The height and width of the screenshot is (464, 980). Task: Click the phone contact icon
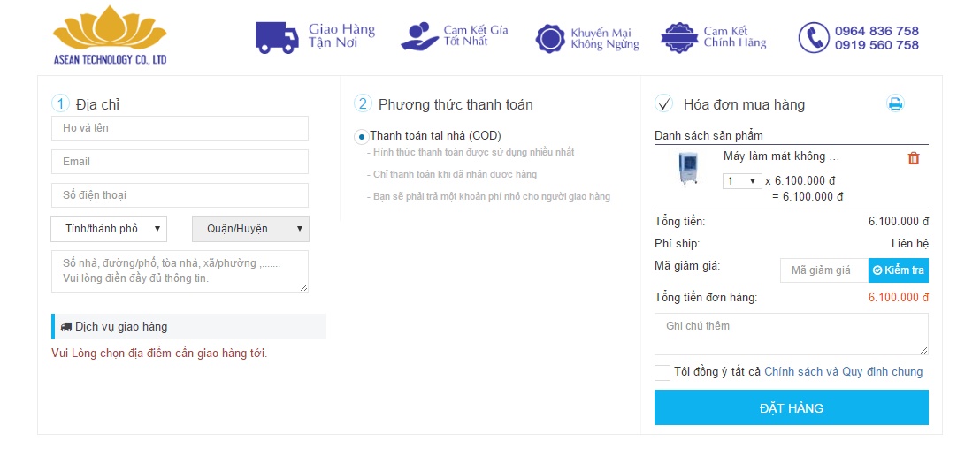pyautogui.click(x=813, y=37)
